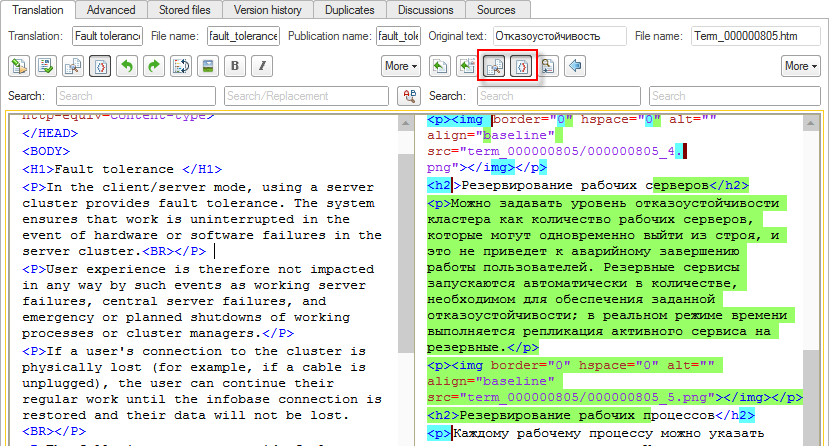
Task: Open the More dropdown in the translation toolbar
Action: point(401,66)
